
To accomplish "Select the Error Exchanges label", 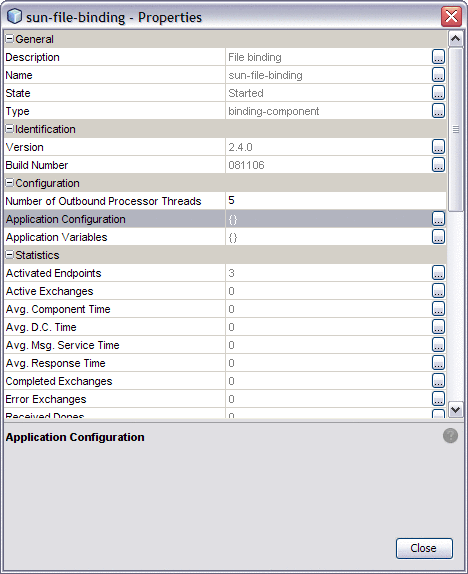I will click(x=46, y=399).
